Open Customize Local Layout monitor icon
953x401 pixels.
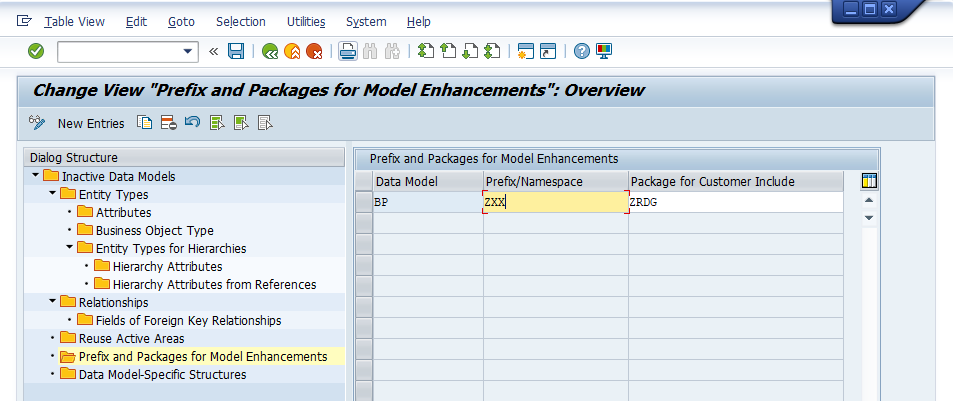pos(604,51)
